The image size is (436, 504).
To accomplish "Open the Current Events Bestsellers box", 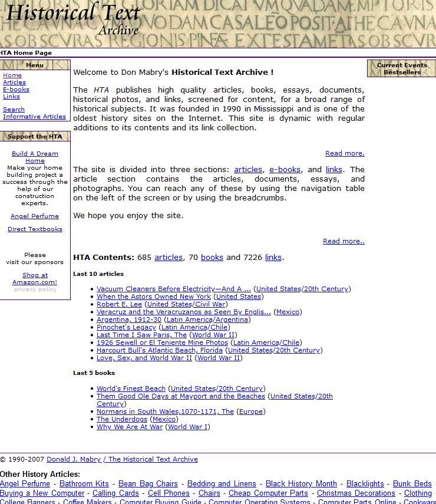I will click(x=402, y=69).
